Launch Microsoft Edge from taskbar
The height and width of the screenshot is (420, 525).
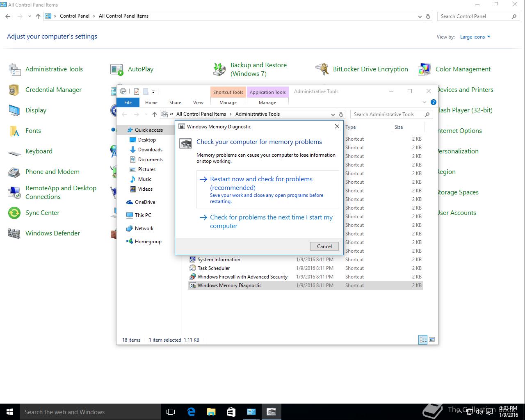tap(191, 412)
